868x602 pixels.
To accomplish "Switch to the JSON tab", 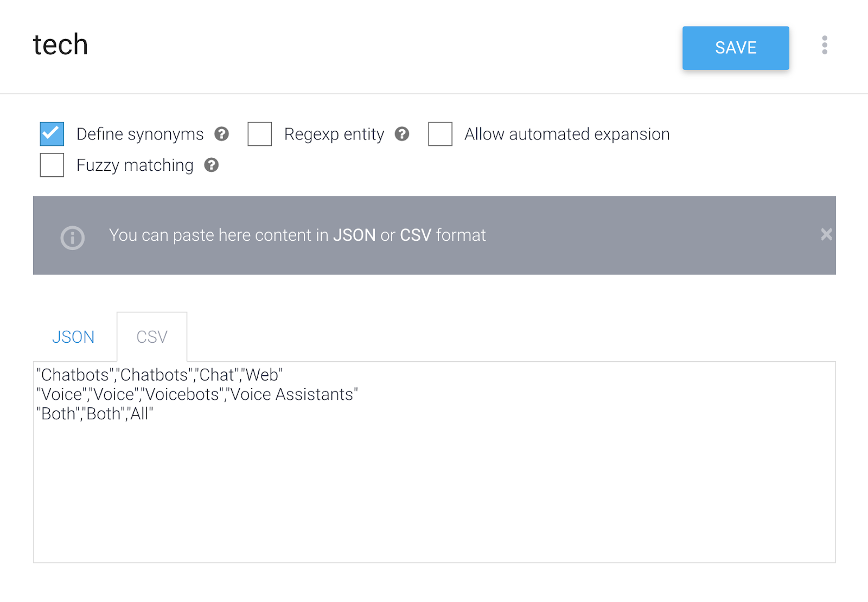I will [x=73, y=337].
